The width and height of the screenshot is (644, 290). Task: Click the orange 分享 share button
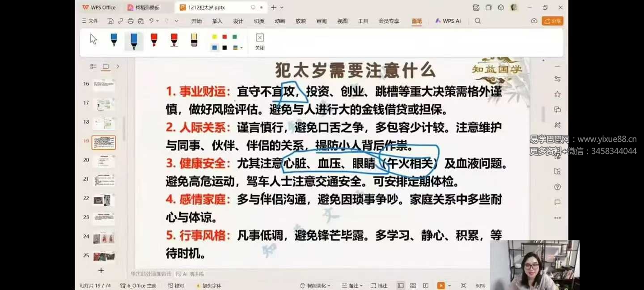click(x=552, y=21)
